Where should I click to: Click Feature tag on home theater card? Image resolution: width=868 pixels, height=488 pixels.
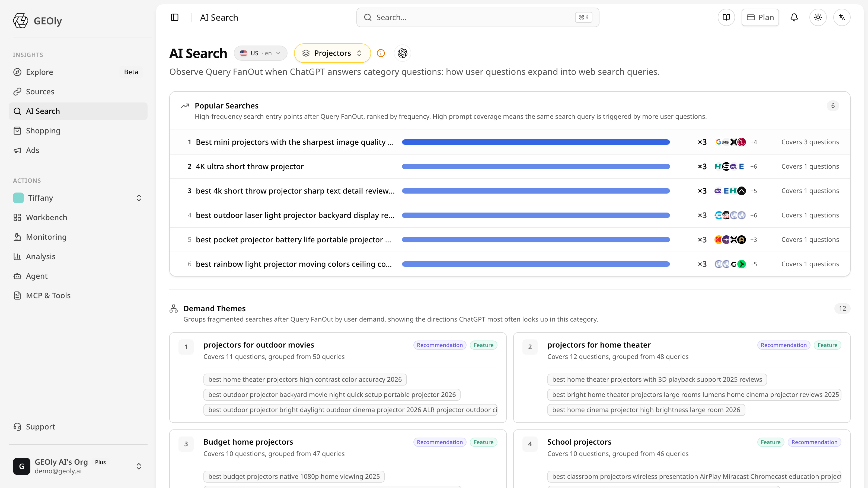click(x=827, y=345)
